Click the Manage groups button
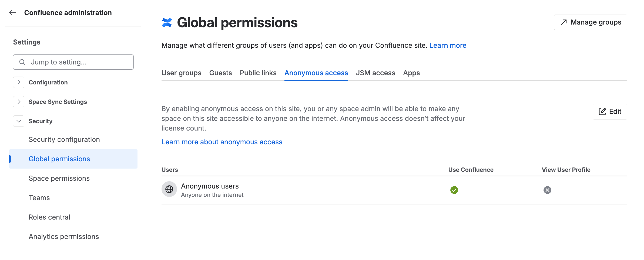Screen dimensions: 644x260 point(591,22)
